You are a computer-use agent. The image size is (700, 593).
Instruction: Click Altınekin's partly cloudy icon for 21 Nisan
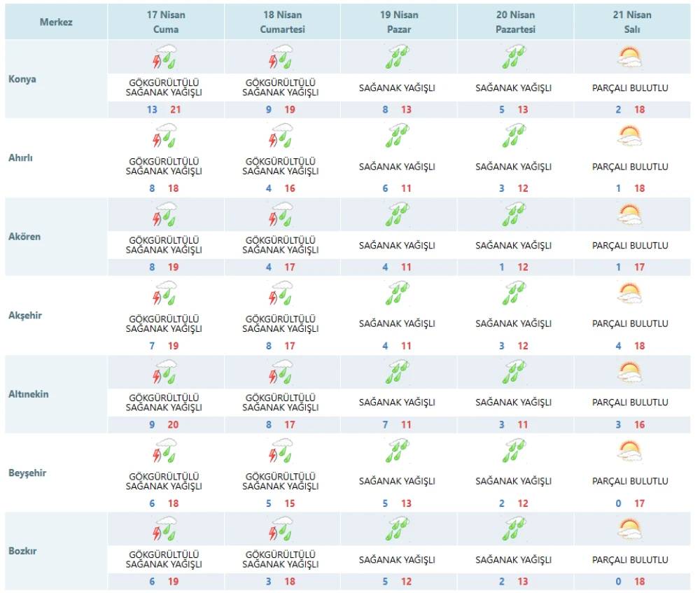pos(630,372)
